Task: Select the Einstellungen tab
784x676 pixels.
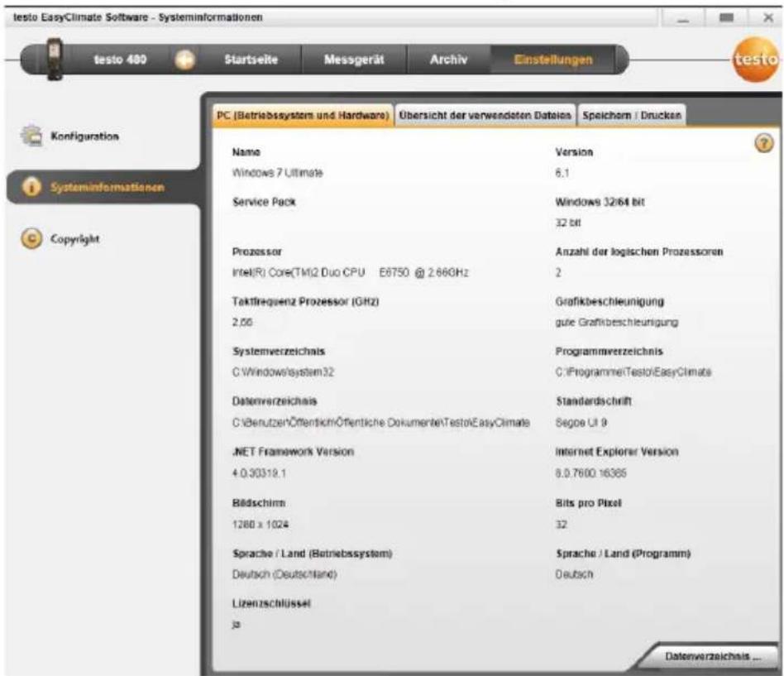Action: pyautogui.click(x=553, y=60)
